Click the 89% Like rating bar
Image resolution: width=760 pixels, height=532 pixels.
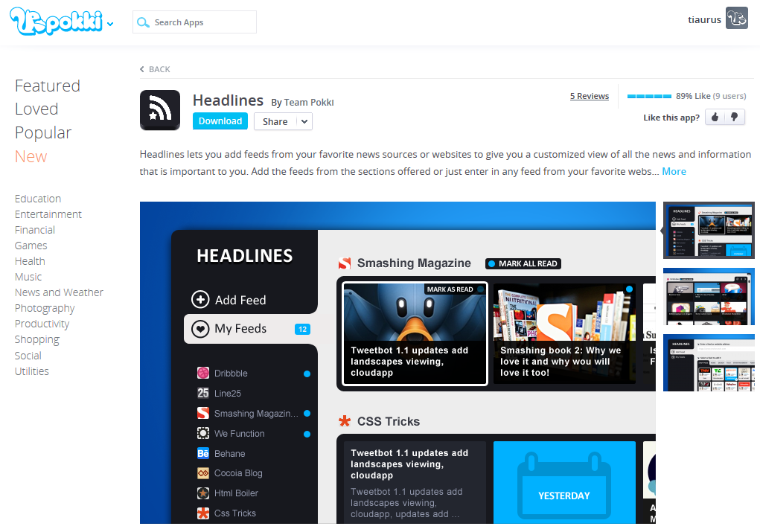650,97
